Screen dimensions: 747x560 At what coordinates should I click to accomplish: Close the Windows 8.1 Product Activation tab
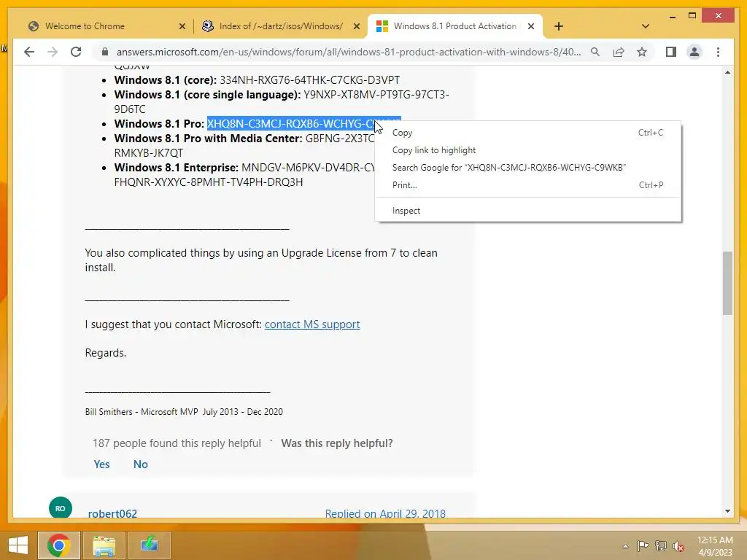pos(531,27)
